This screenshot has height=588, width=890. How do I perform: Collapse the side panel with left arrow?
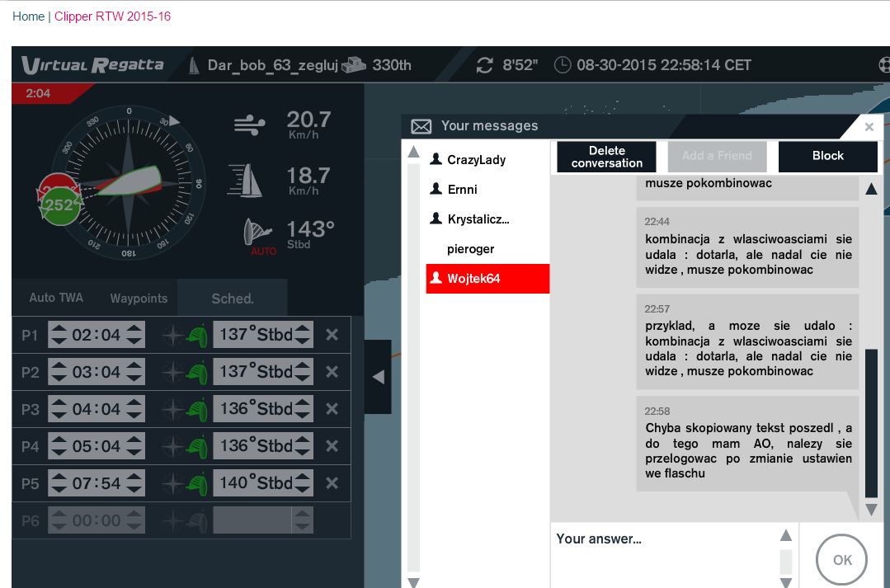378,376
